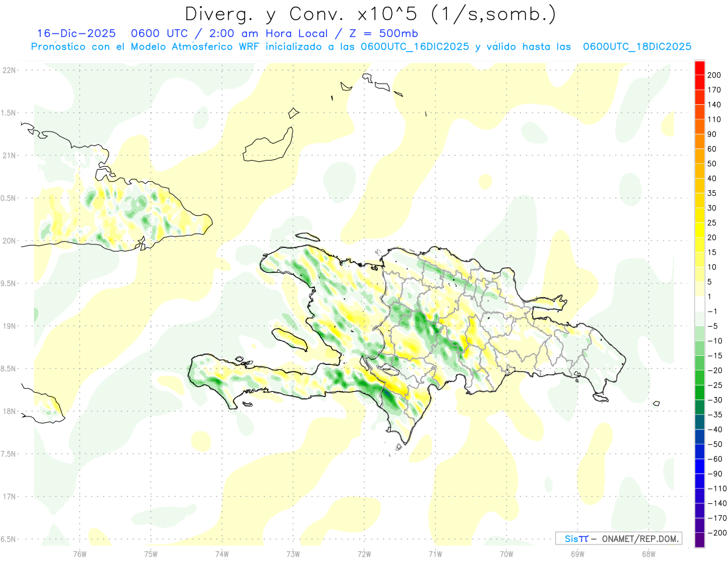Click the longitude label '70W'
Image resolution: width=728 pixels, height=562 pixels.
[x=506, y=554]
